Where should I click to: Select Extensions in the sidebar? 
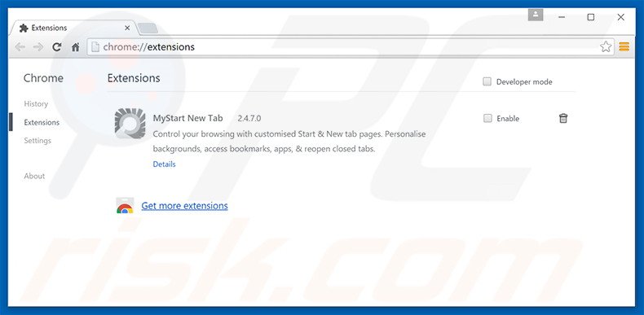[x=42, y=122]
